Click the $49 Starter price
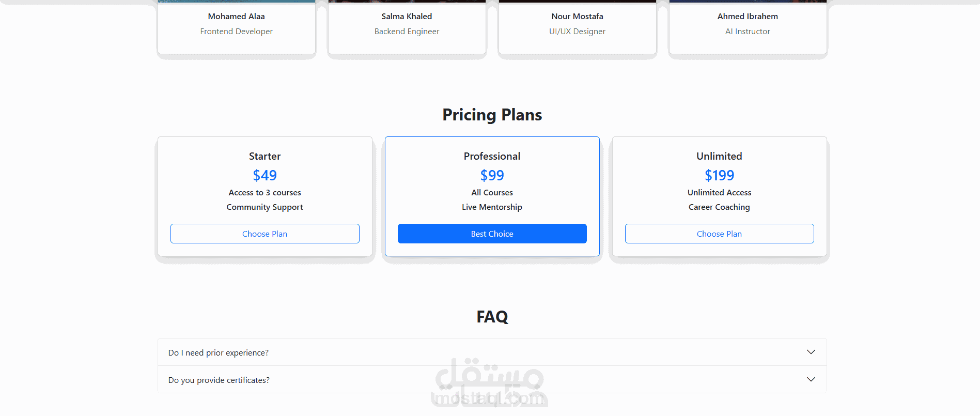The image size is (980, 416). pyautogui.click(x=265, y=176)
